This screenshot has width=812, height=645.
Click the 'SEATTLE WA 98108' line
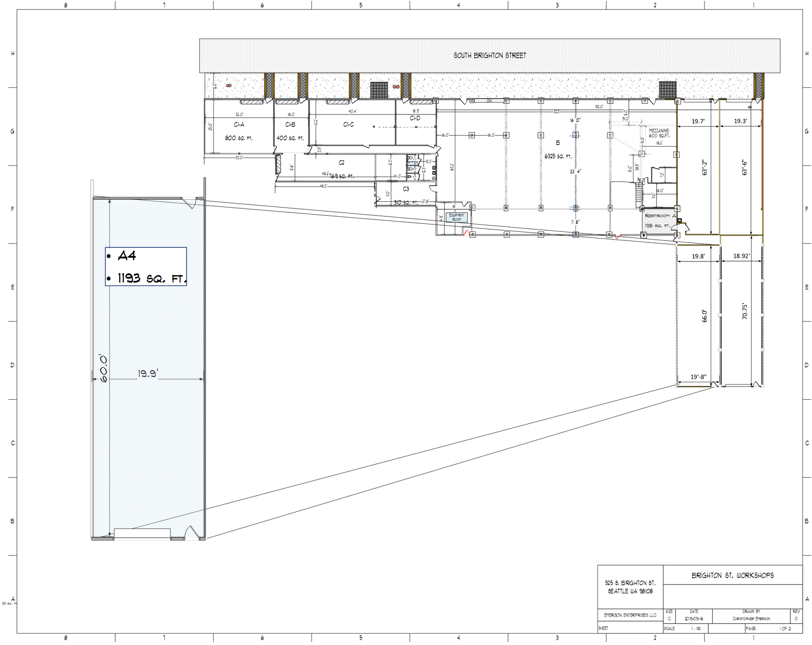tap(630, 591)
